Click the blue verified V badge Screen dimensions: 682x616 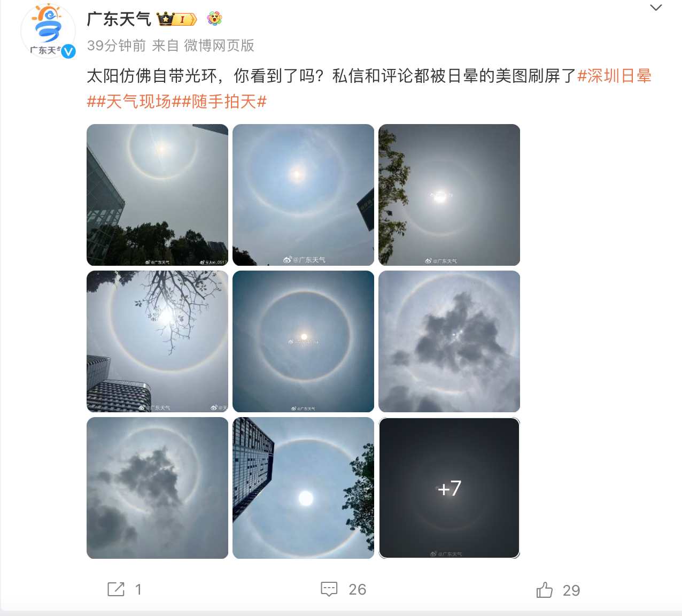pyautogui.click(x=68, y=51)
